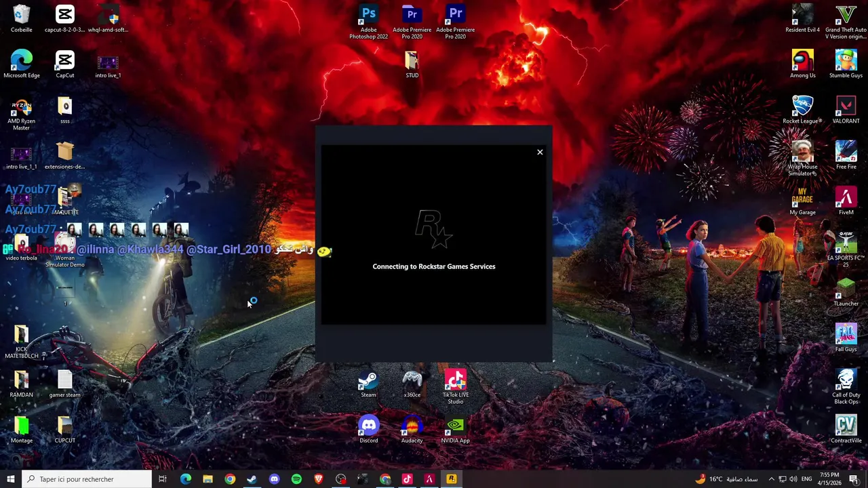868x488 pixels.
Task: Open the Windows Start menu
Action: point(10,479)
